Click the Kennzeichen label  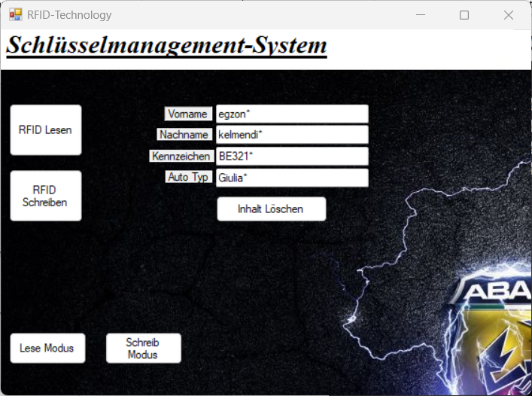coord(181,157)
